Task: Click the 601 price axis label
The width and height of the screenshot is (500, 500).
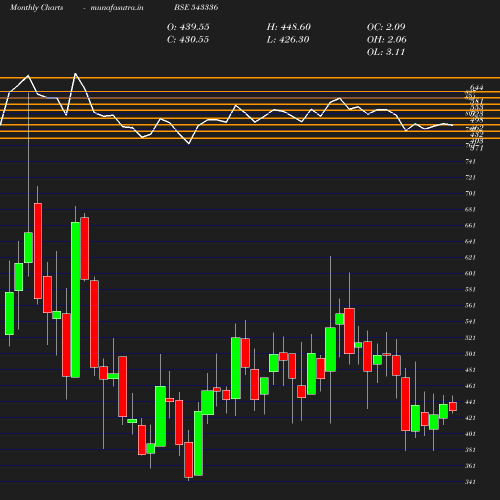Action: click(x=470, y=274)
